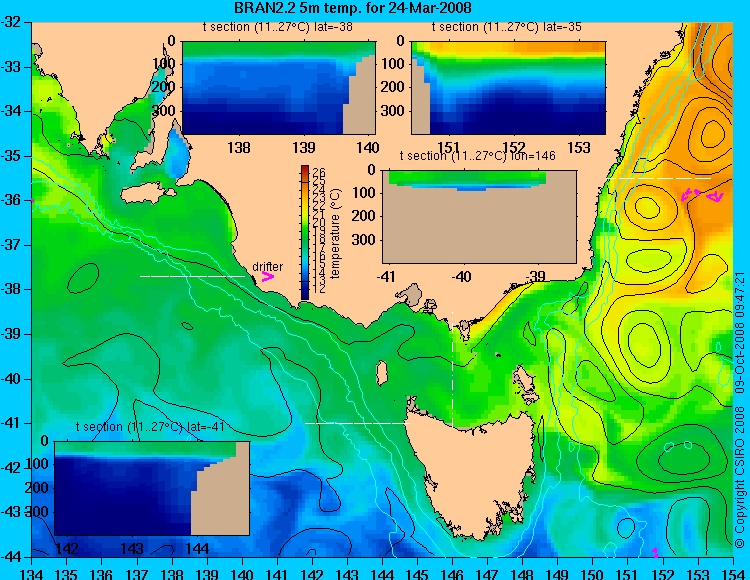This screenshot has width=750, height=580.
Task: Click '-32' on the main latitude axis
Action: 10,22
